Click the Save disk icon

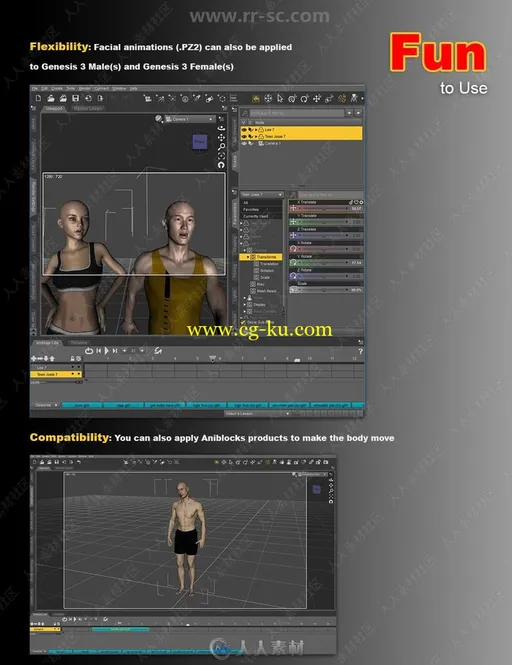tap(76, 98)
